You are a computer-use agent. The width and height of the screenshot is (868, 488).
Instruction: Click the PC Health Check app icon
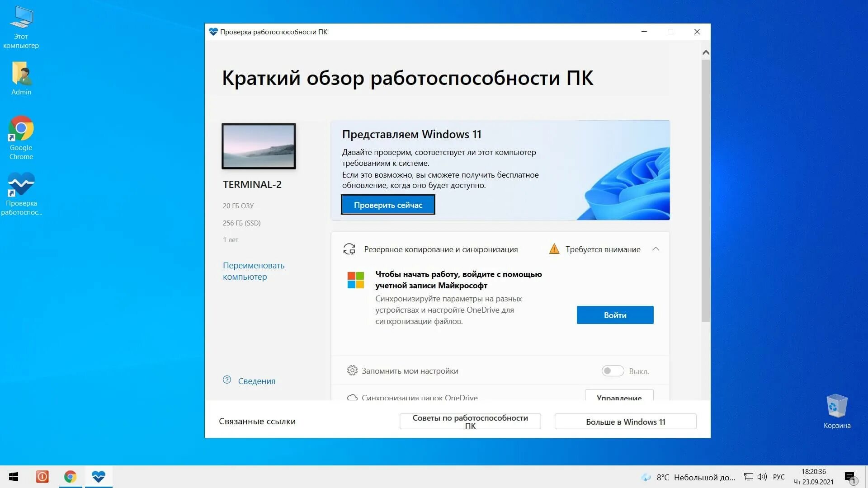21,185
